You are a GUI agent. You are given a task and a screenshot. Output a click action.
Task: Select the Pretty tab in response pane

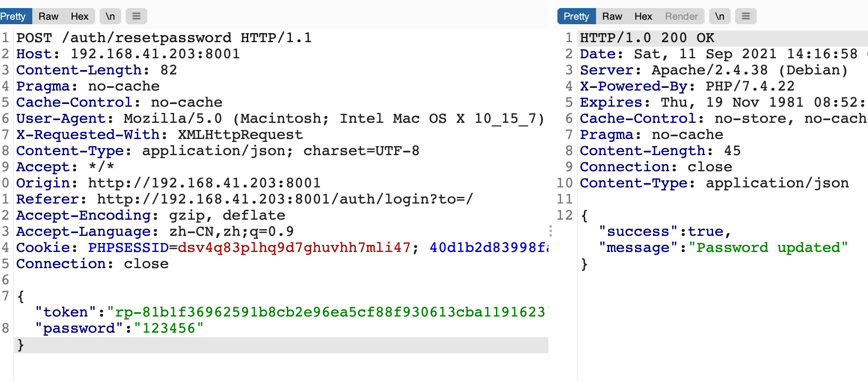(x=576, y=17)
